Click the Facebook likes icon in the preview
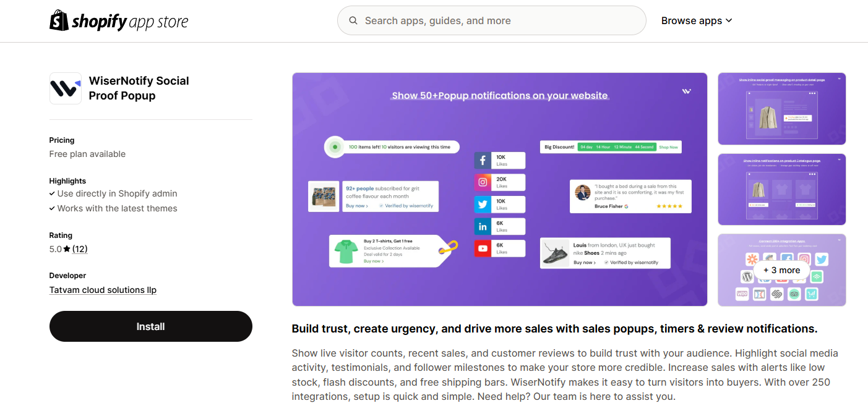The image size is (868, 411). pyautogui.click(x=483, y=160)
